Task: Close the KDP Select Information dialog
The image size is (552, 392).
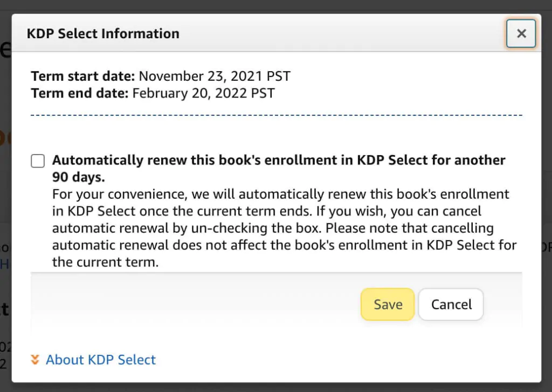Action: pyautogui.click(x=521, y=33)
